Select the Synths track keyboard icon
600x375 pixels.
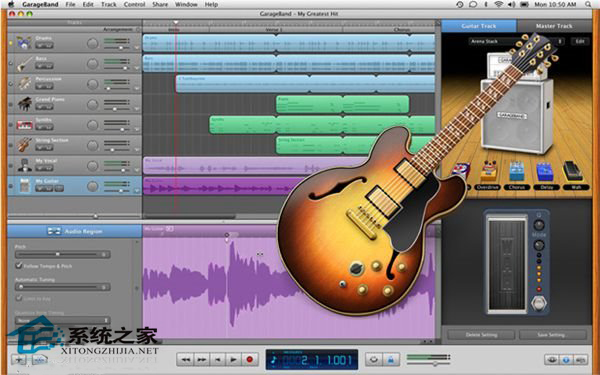(x=24, y=125)
